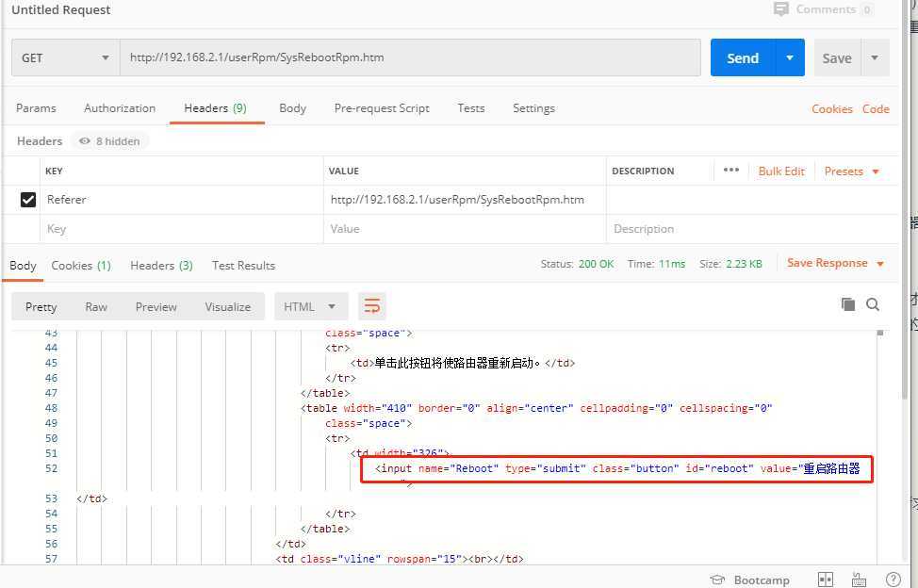918x588 pixels.
Task: Open the GET method dropdown
Action: (x=65, y=57)
